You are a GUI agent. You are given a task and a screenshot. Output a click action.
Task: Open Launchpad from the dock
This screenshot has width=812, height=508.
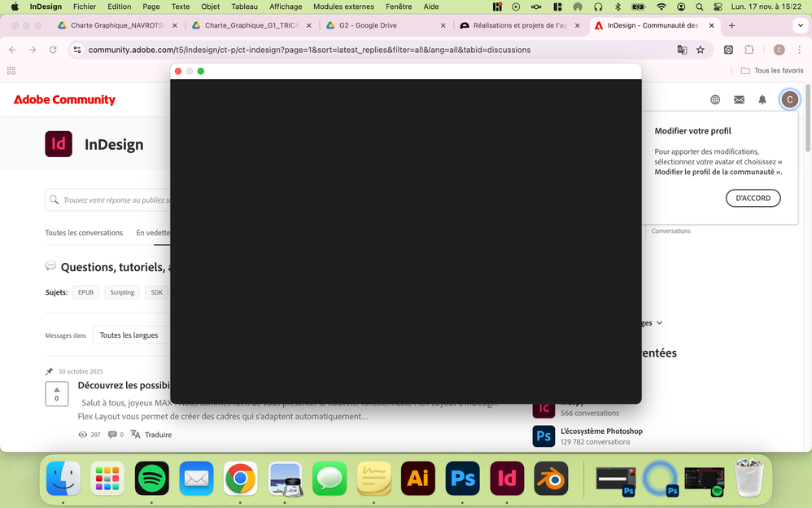tap(107, 478)
